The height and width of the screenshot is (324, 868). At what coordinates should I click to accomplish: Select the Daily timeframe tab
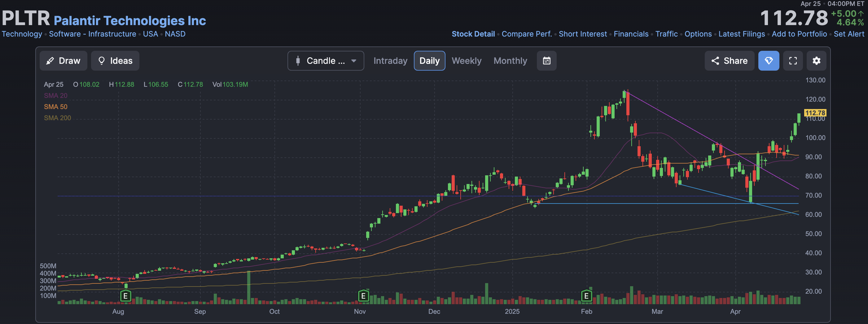(x=429, y=61)
